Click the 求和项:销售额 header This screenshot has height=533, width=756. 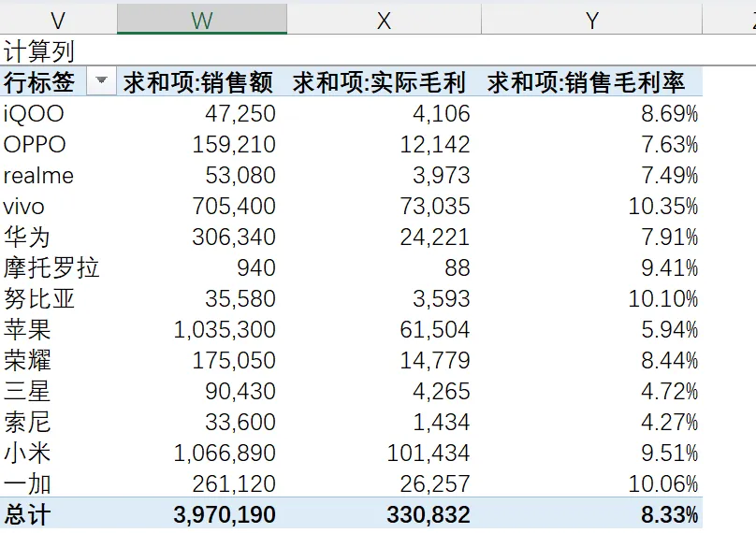tap(197, 82)
